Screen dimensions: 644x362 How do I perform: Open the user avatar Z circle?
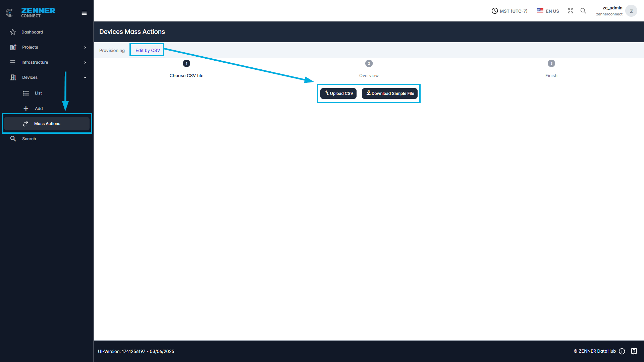coord(631,11)
